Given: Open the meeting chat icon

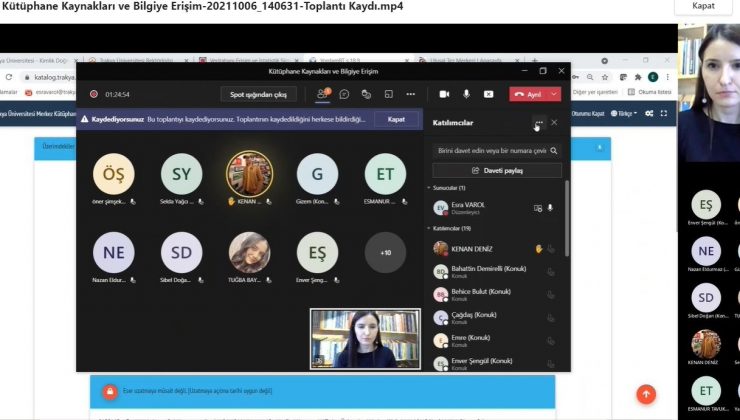Looking at the screenshot, I should click(344, 94).
